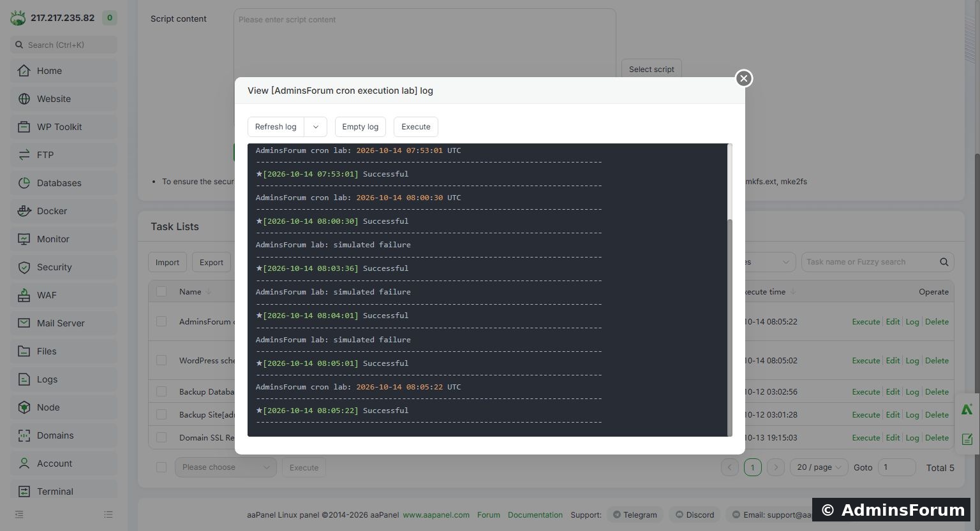The image size is (980, 531).
Task: Open the 'Please choose' batch action dropdown
Action: 226,467
